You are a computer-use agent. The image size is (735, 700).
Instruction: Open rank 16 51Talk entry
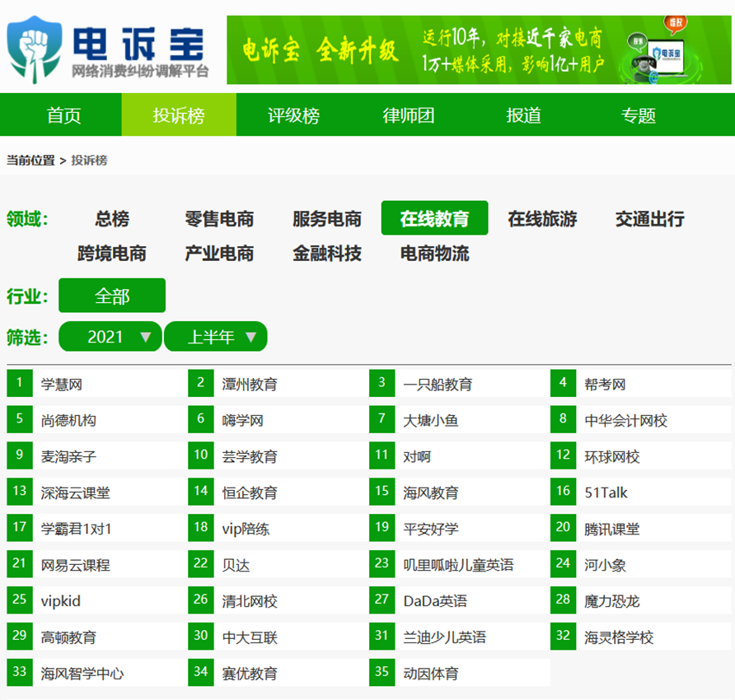641,492
